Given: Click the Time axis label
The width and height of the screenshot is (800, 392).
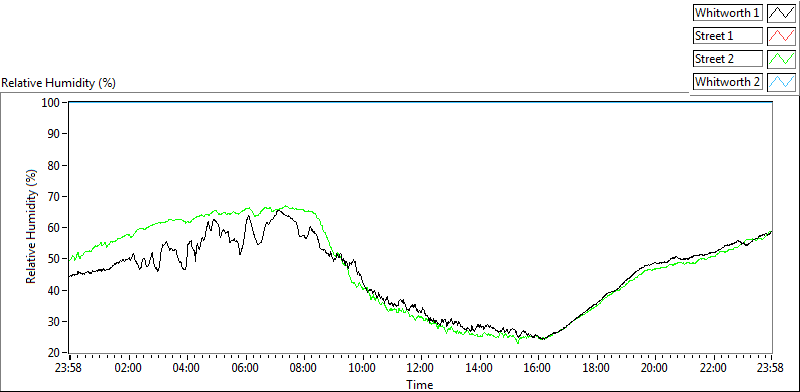Looking at the screenshot, I should pos(420,384).
